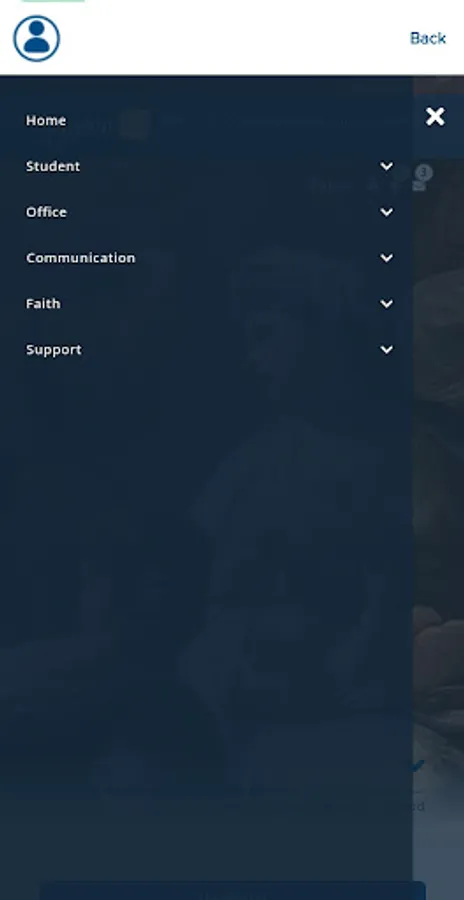Select the Support menu label
This screenshot has width=464, height=900.
pos(53,350)
